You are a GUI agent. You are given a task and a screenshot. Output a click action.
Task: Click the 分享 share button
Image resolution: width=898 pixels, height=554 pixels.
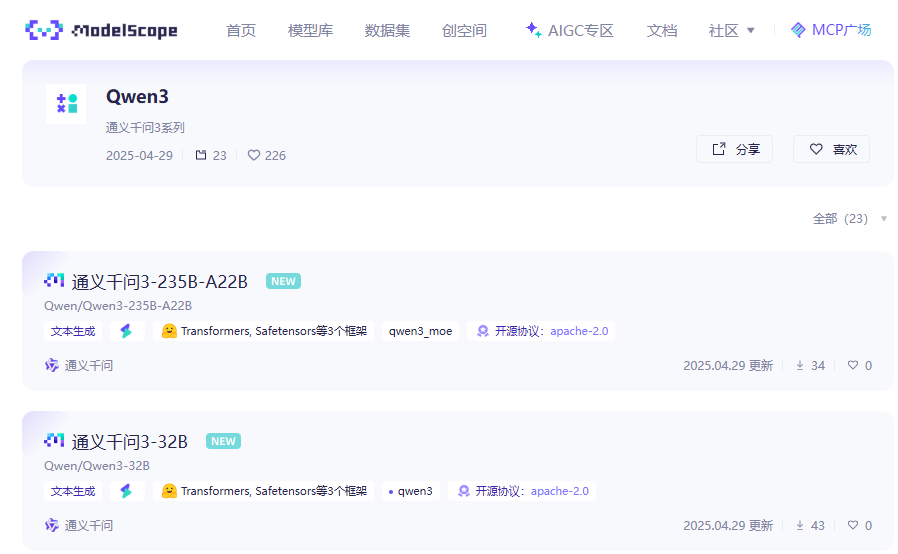[x=734, y=149]
